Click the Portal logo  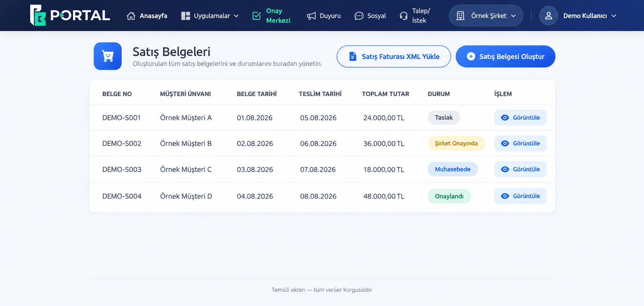point(70,15)
